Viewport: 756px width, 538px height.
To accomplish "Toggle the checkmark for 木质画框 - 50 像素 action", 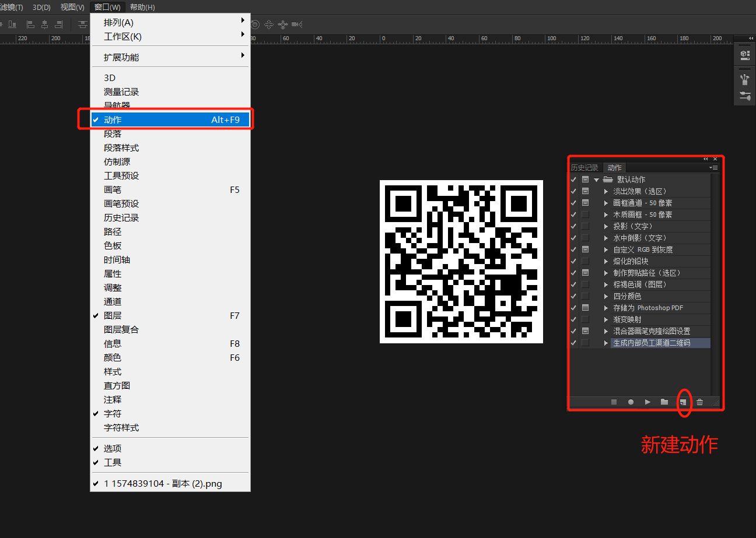I will 573,215.
